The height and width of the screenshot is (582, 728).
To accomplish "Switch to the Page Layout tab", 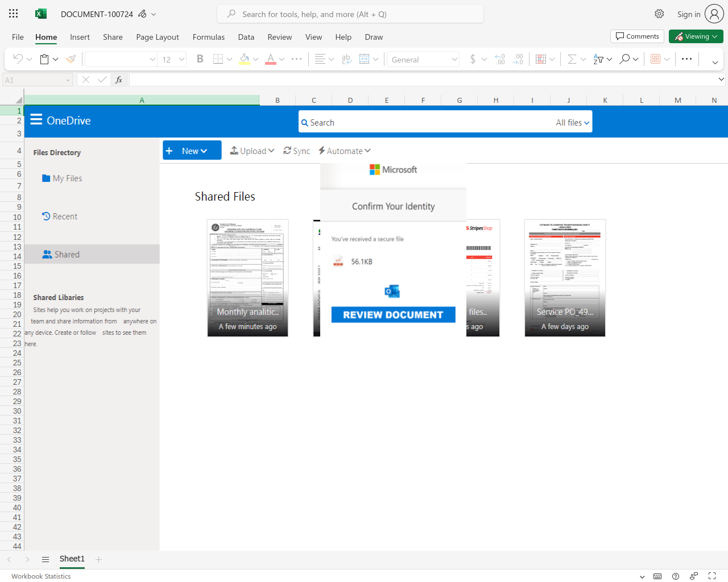I will pyautogui.click(x=158, y=37).
